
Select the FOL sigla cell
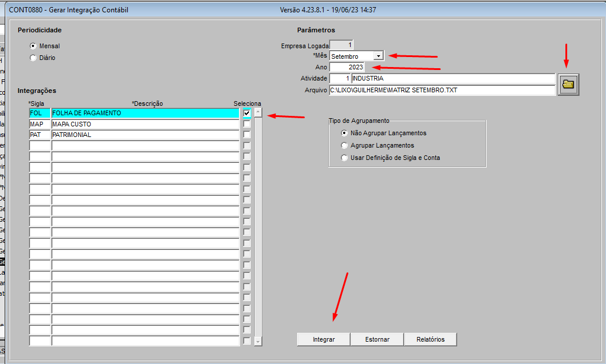coord(39,113)
